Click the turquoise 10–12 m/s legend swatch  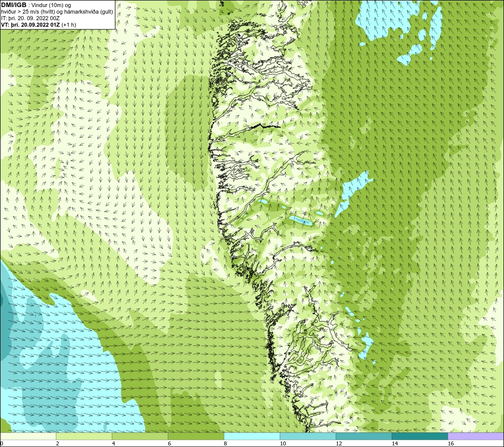[308, 436]
